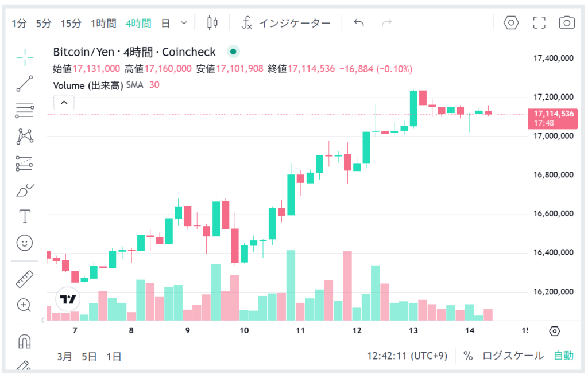Select the trend line drawing tool

tap(25, 83)
